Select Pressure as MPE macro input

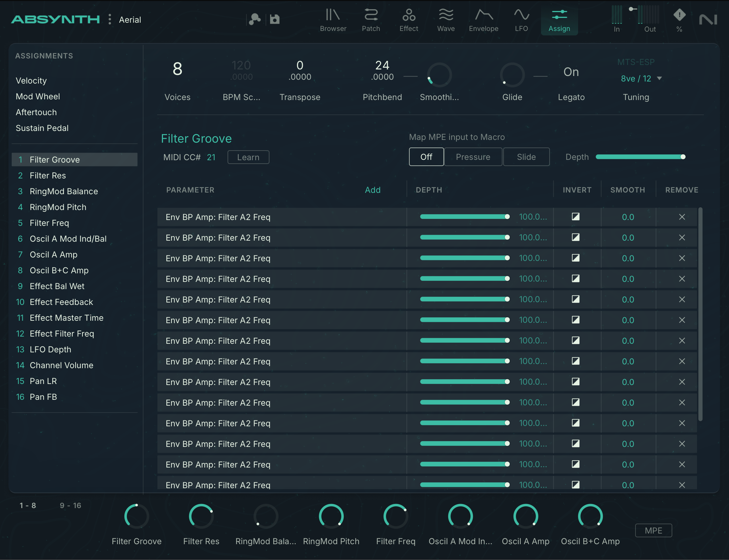coord(473,157)
